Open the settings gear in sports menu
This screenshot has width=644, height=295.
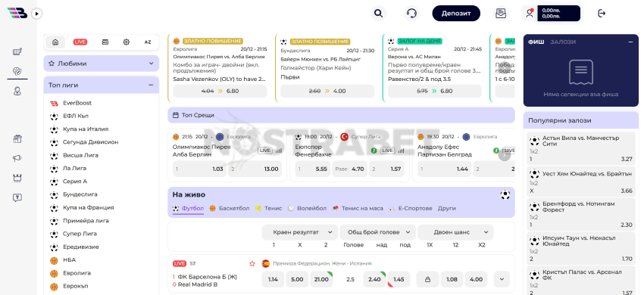(126, 42)
